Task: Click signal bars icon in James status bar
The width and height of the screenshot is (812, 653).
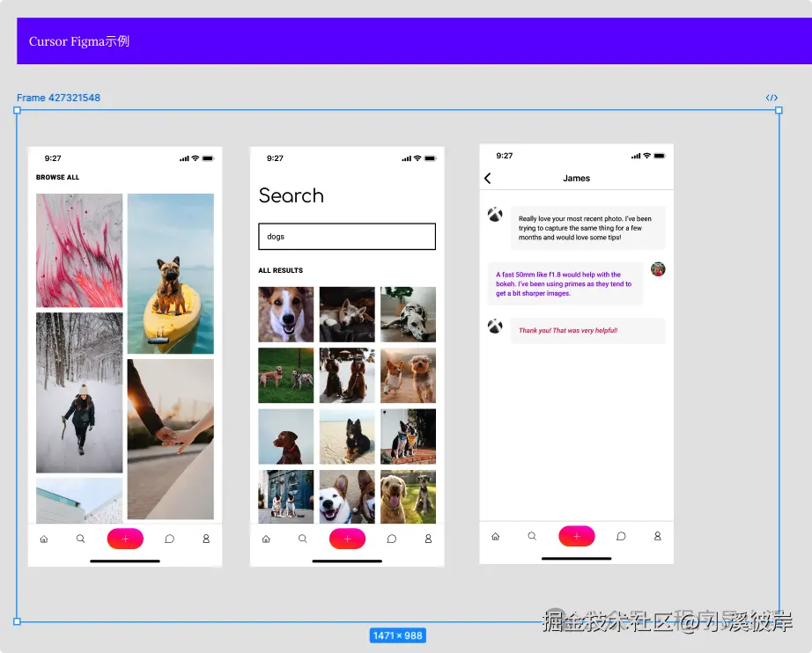Action: click(x=636, y=156)
